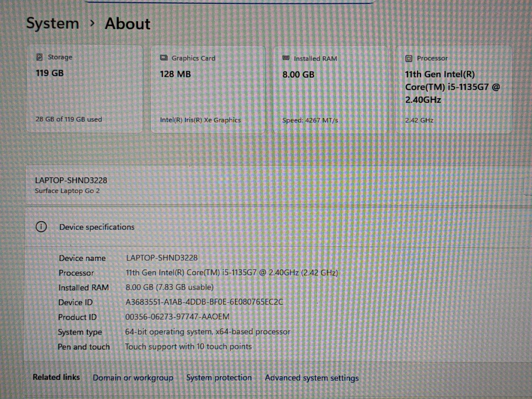The image size is (532, 399).
Task: Click Touch support with 10 touch points
Action: (188, 346)
